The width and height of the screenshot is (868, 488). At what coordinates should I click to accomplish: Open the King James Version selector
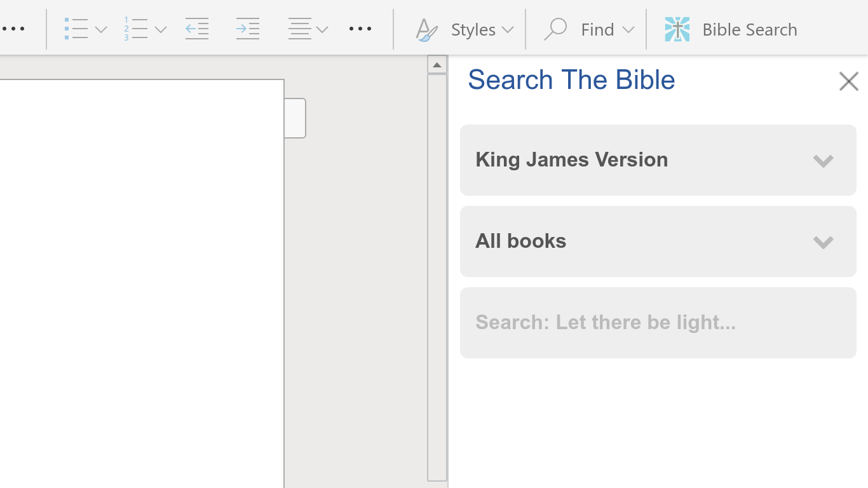(x=658, y=160)
